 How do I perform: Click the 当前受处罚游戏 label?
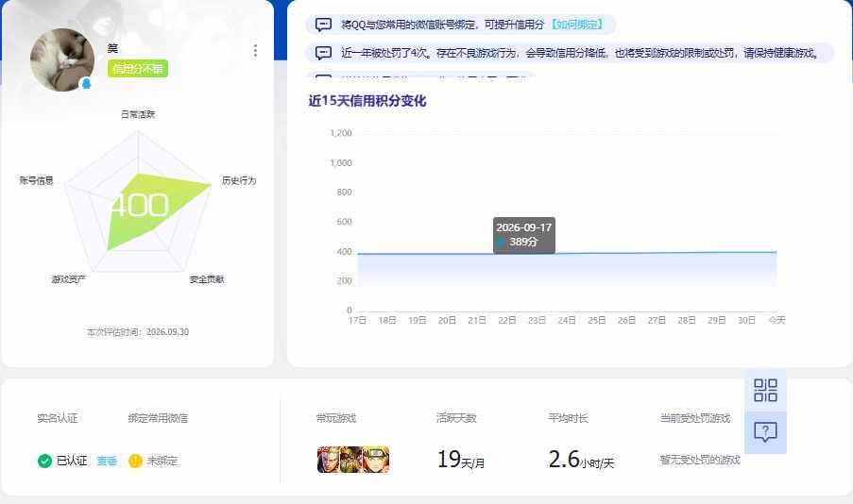695,418
